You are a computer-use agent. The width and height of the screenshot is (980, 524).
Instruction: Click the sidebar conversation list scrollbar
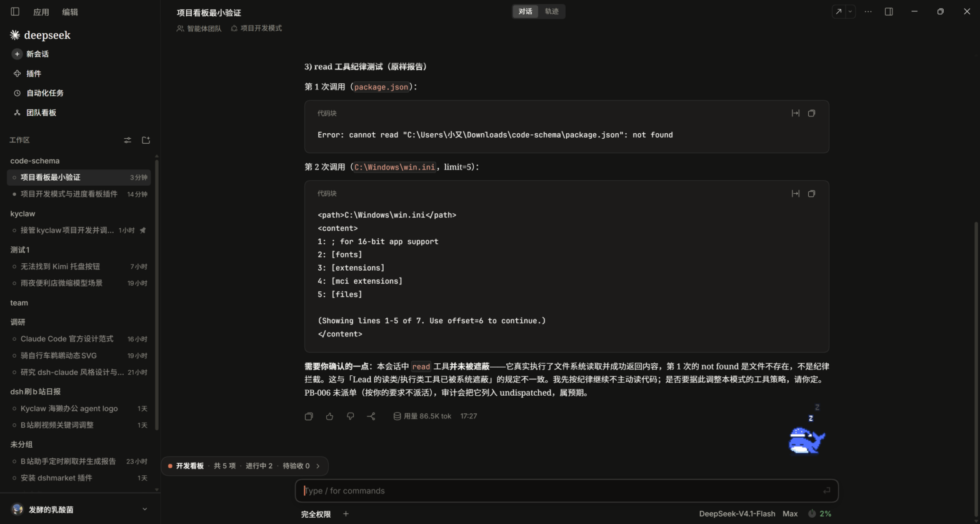pos(156,294)
